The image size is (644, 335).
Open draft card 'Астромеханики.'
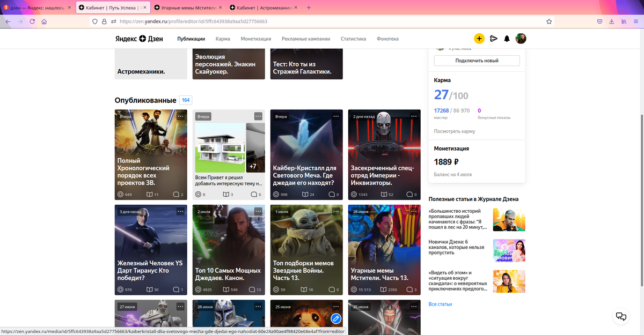click(151, 64)
